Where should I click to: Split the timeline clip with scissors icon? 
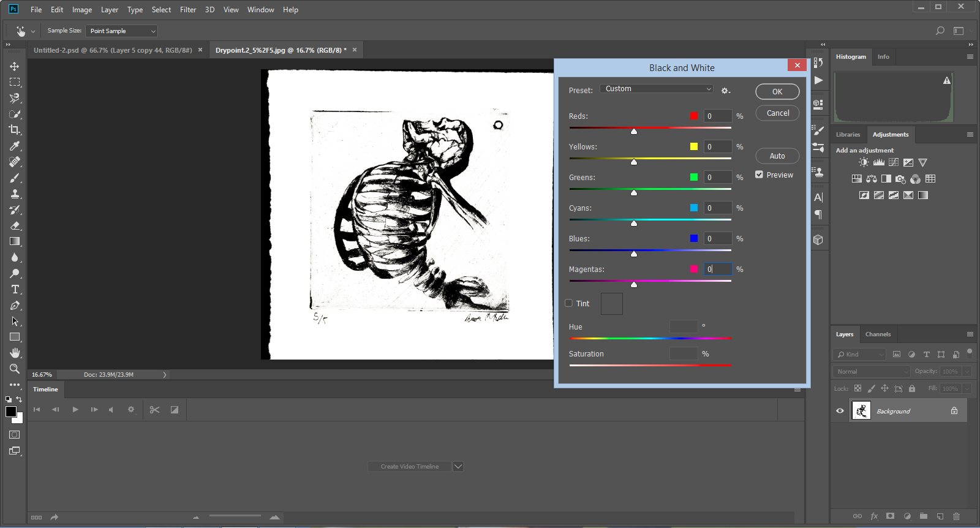(x=154, y=410)
